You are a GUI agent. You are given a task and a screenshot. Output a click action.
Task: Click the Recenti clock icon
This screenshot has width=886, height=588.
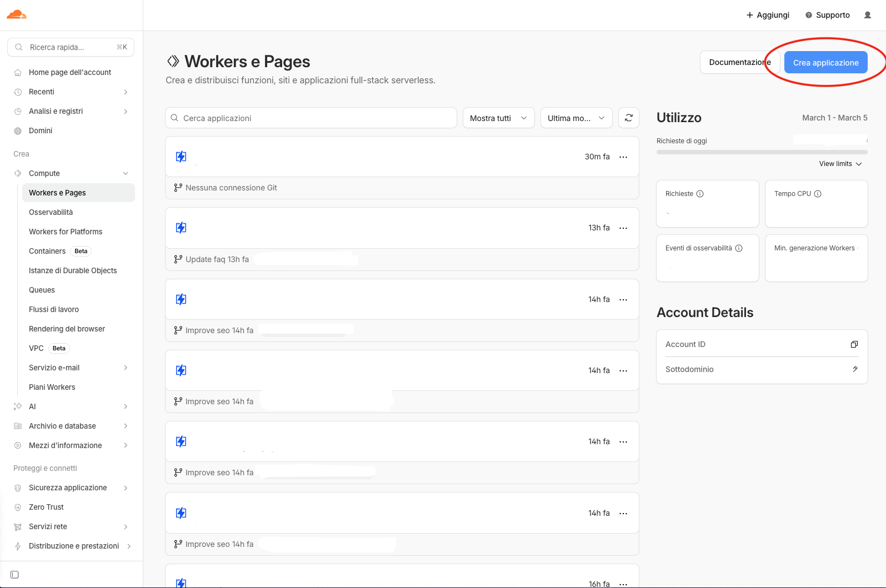coord(18,92)
